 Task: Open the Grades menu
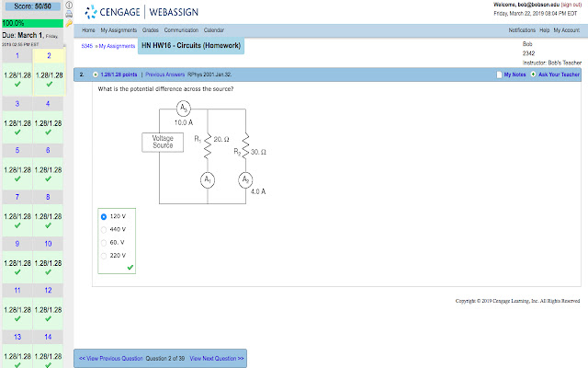(151, 30)
